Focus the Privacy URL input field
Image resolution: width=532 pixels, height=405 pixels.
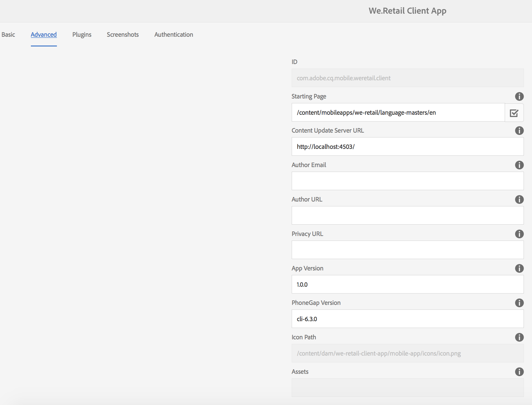click(x=408, y=250)
